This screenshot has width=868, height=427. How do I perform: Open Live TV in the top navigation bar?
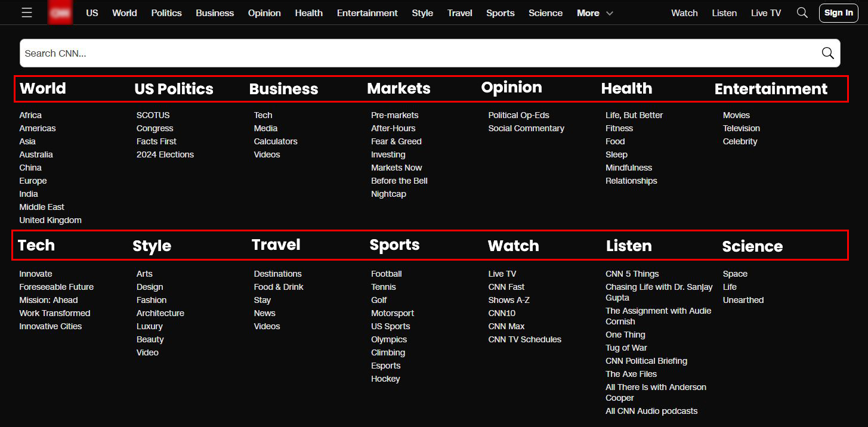(x=766, y=13)
